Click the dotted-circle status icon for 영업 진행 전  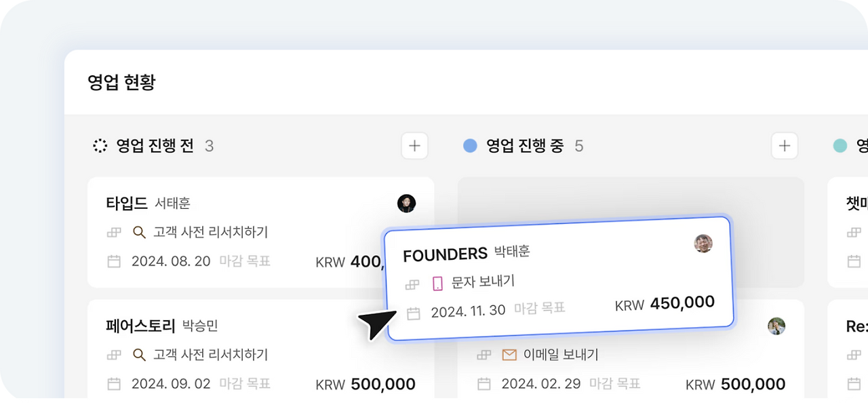pyautogui.click(x=100, y=146)
